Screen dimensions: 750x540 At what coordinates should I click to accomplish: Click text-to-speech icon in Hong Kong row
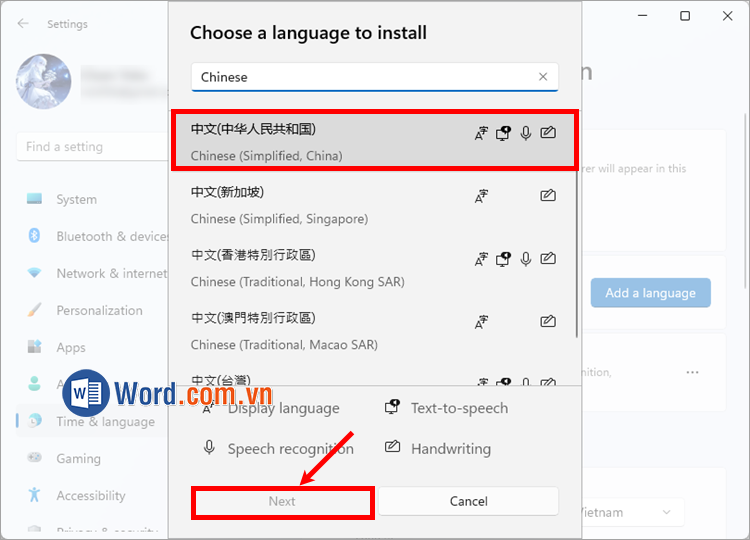[x=503, y=259]
